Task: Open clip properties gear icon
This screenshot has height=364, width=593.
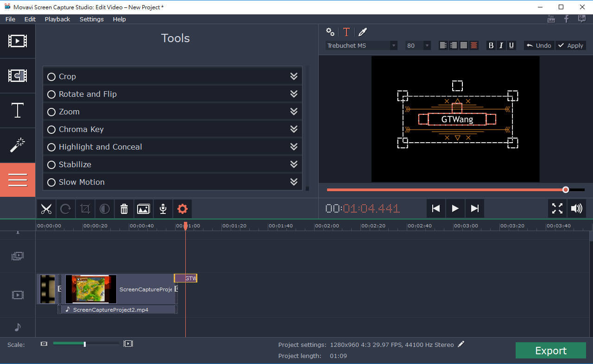Action: [x=183, y=209]
